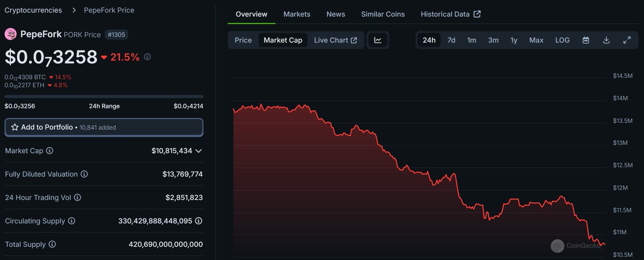Click the 24h high $0.0₇4214 value

coord(188,106)
